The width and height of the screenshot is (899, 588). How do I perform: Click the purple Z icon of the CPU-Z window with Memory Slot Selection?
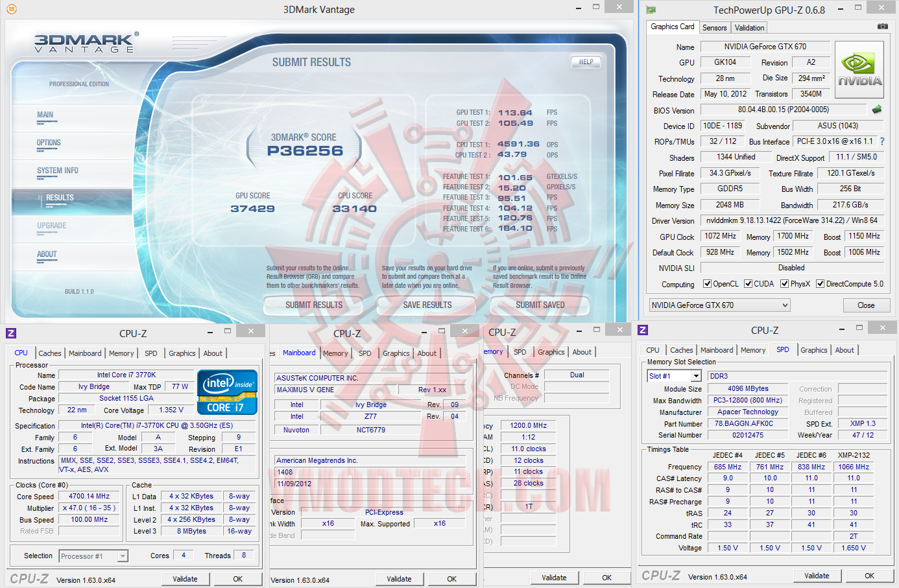coord(643,330)
